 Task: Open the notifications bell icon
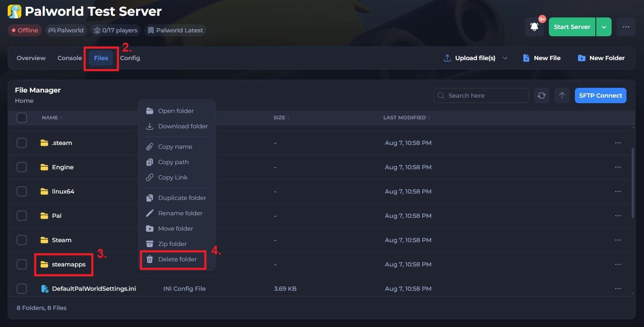pos(534,27)
